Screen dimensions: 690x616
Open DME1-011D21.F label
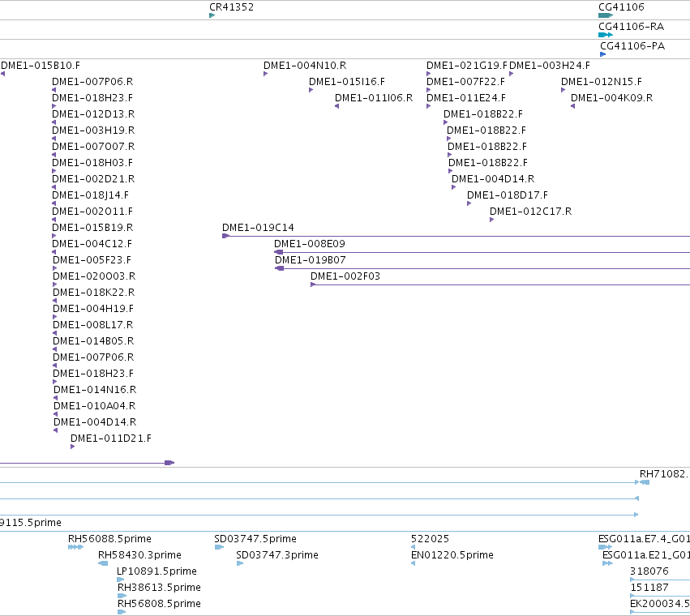pos(111,438)
